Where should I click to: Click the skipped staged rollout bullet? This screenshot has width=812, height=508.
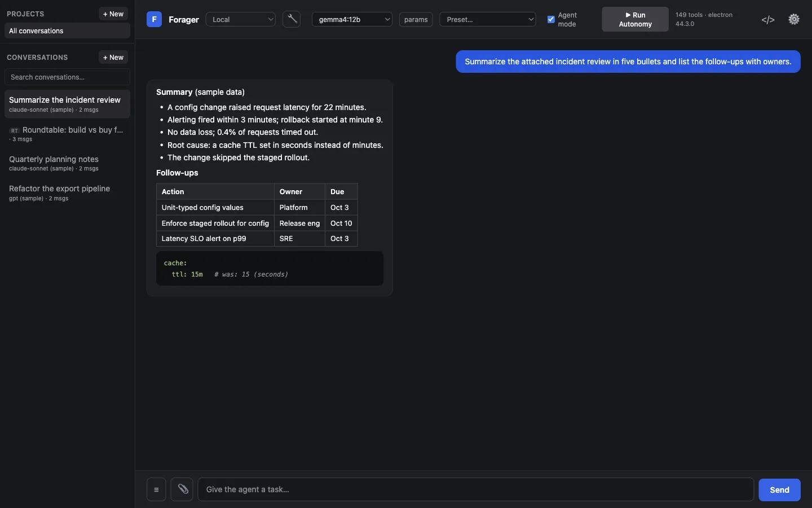(239, 157)
